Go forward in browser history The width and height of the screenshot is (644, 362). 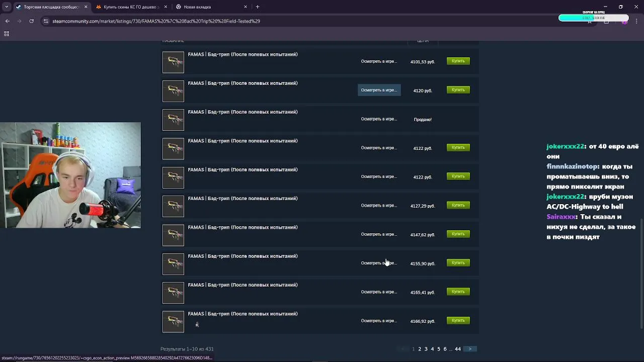coord(20,21)
